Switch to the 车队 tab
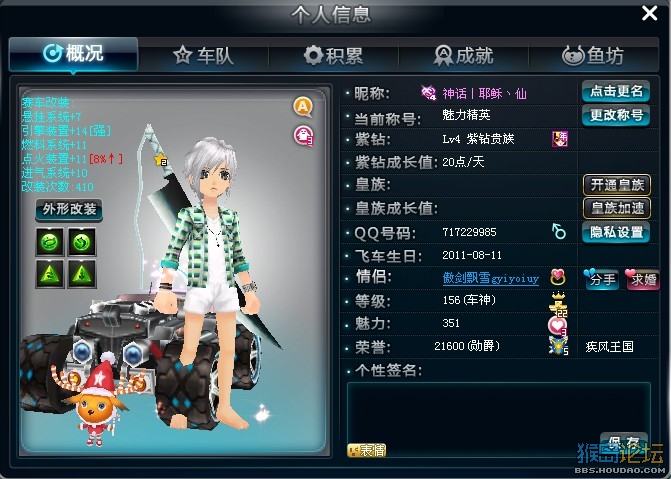Image resolution: width=671 pixels, height=479 pixels. coord(203,56)
